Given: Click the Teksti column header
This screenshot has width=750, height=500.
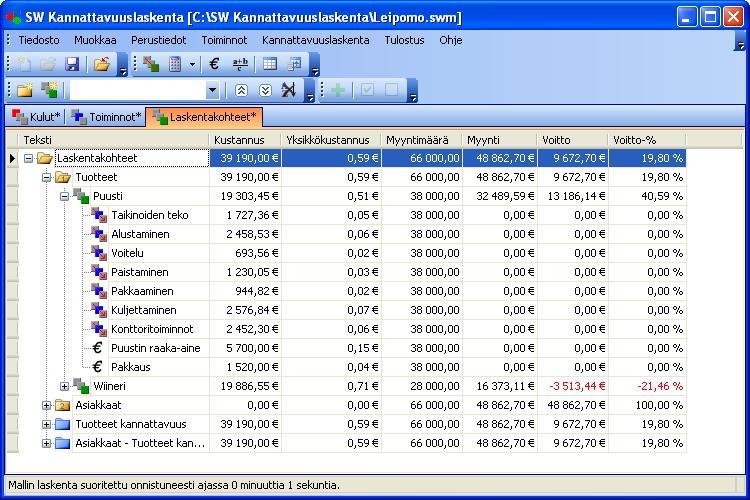Looking at the screenshot, I should coord(114,140).
